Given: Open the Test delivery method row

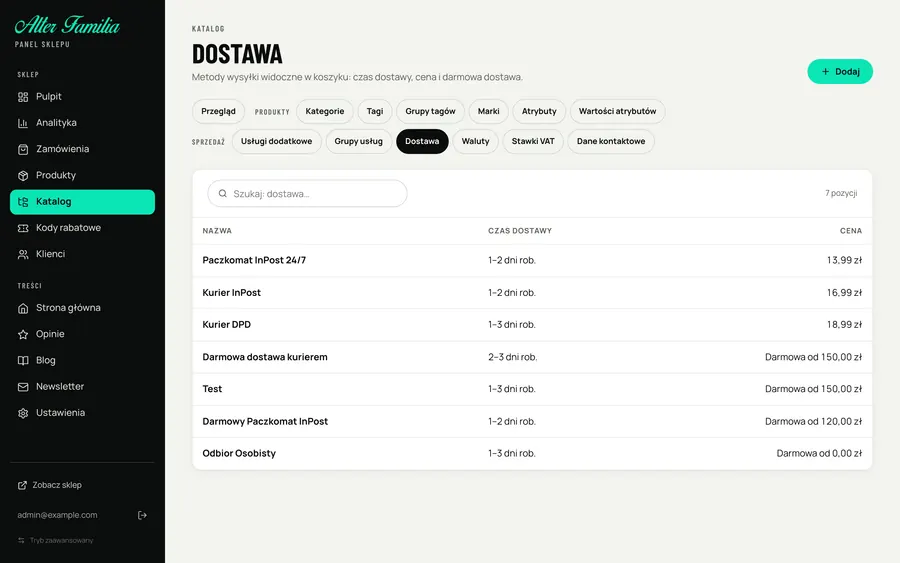Looking at the screenshot, I should [532, 389].
